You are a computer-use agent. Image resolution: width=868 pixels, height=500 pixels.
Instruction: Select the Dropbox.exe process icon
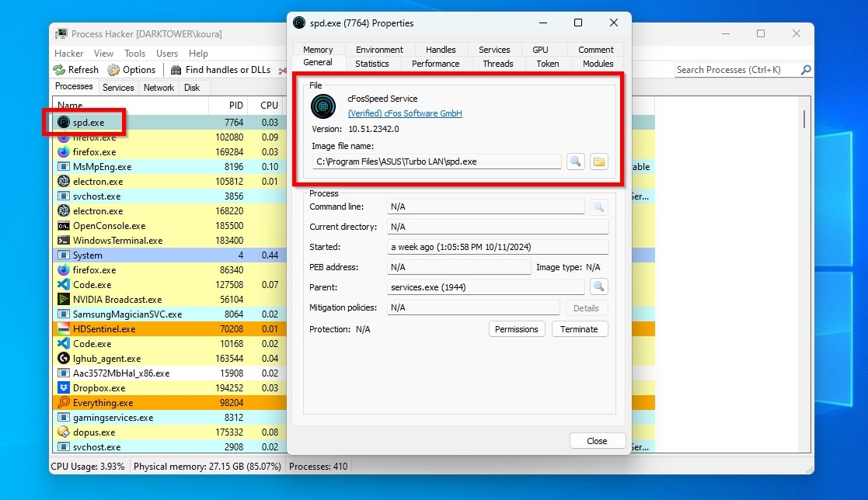[x=64, y=388]
